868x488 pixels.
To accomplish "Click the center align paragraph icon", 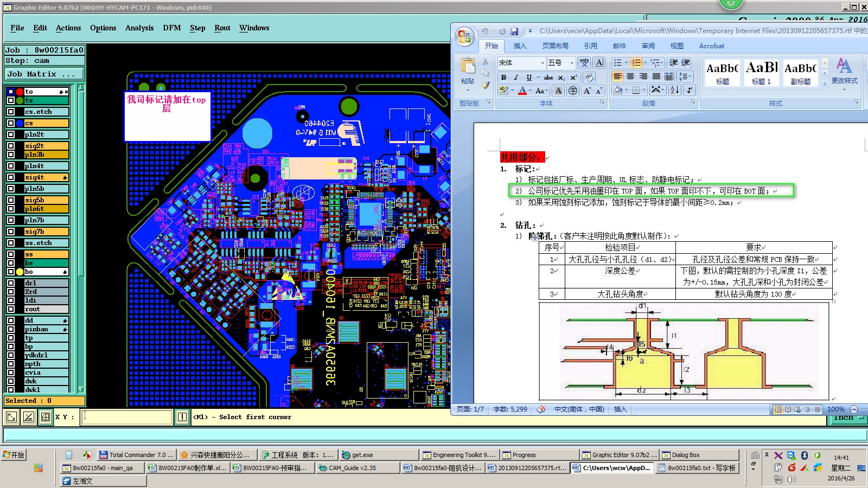I will [630, 76].
